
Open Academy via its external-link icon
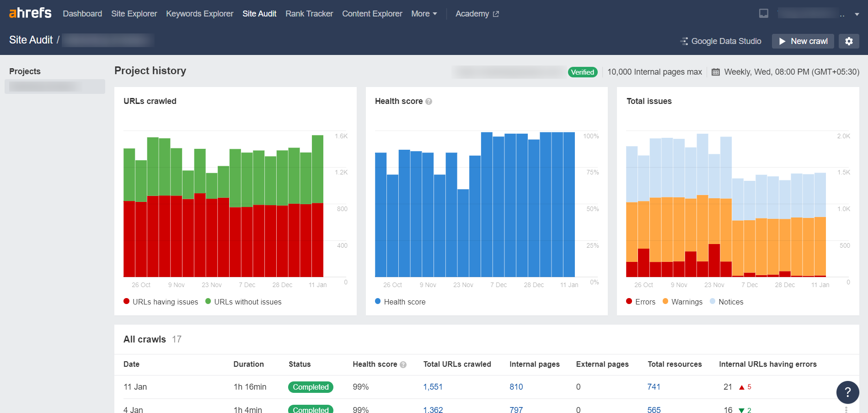coord(496,14)
